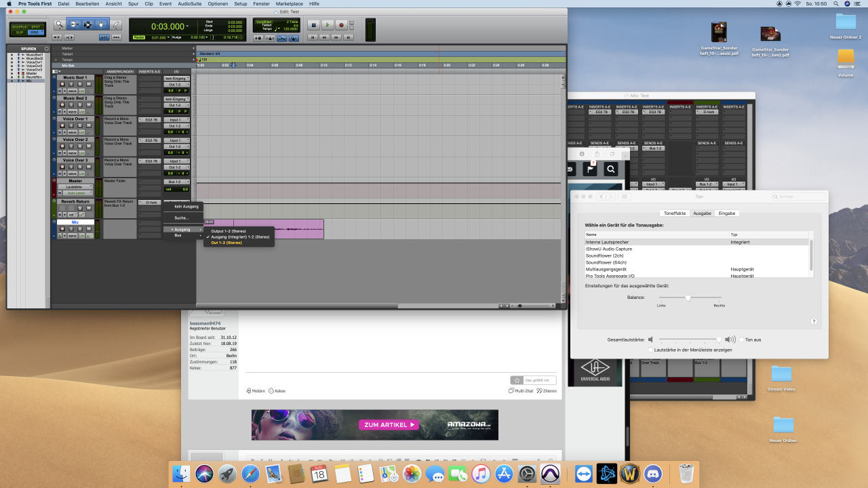The width and height of the screenshot is (868, 488).
Task: Open Music Bed 1 'kein Eingang' input selector
Action: point(176,79)
